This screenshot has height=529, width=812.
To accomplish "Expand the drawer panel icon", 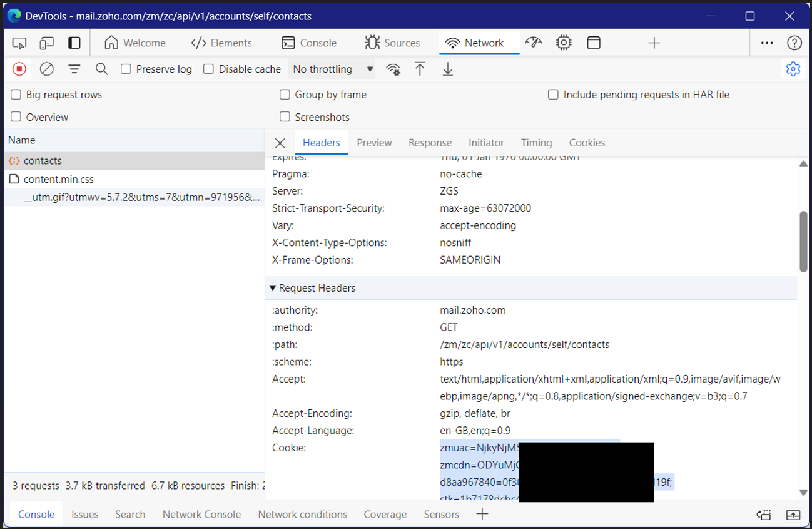I will click(793, 515).
